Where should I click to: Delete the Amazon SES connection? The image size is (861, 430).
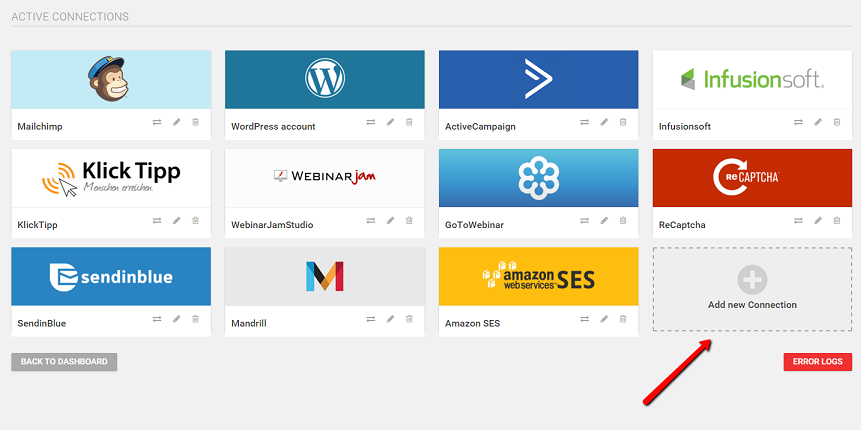(x=623, y=319)
